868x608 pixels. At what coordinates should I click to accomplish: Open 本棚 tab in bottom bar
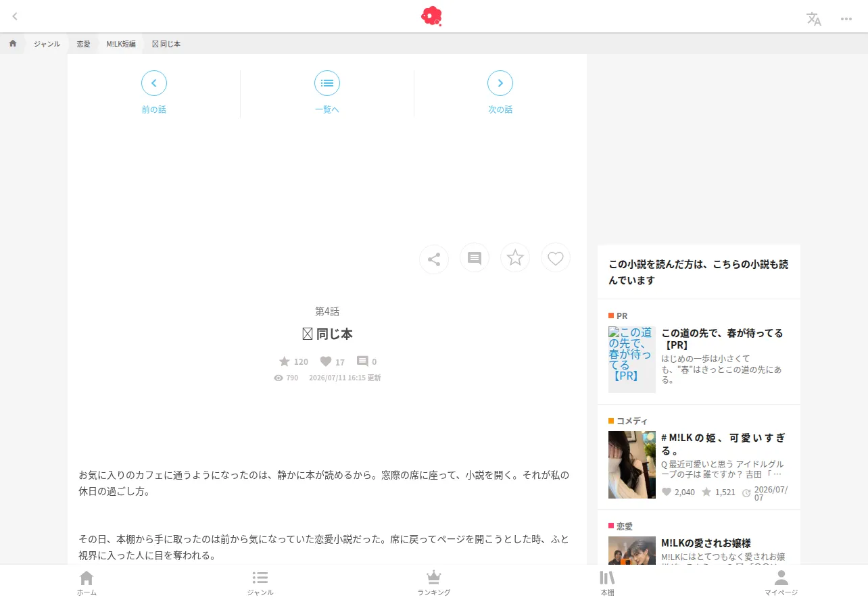pos(607,583)
